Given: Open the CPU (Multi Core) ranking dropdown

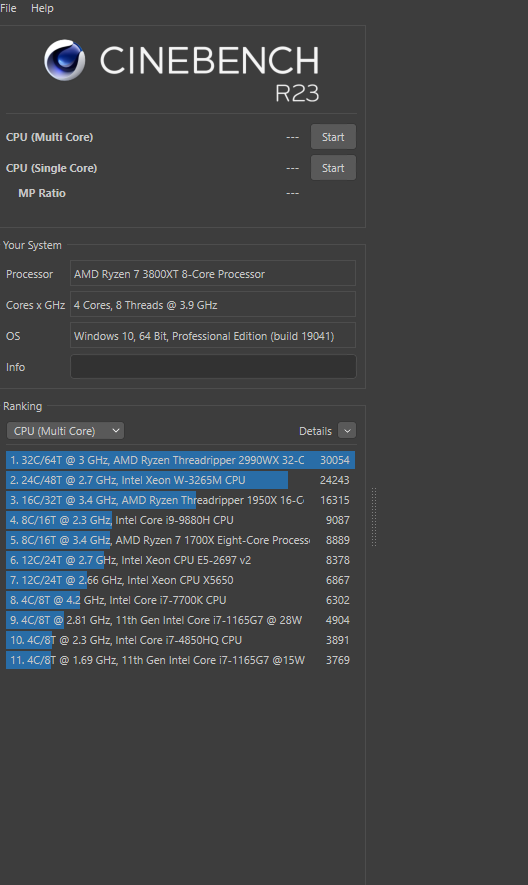Looking at the screenshot, I should [x=66, y=431].
